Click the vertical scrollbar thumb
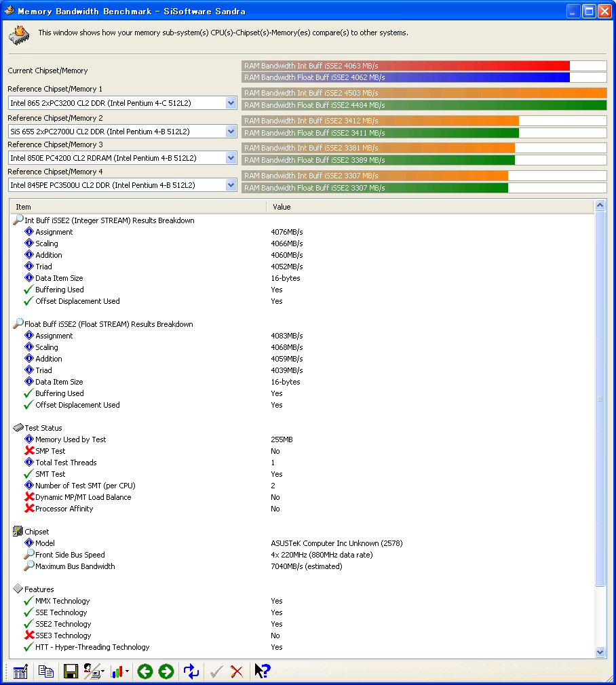The height and width of the screenshot is (685, 616). pyautogui.click(x=600, y=398)
